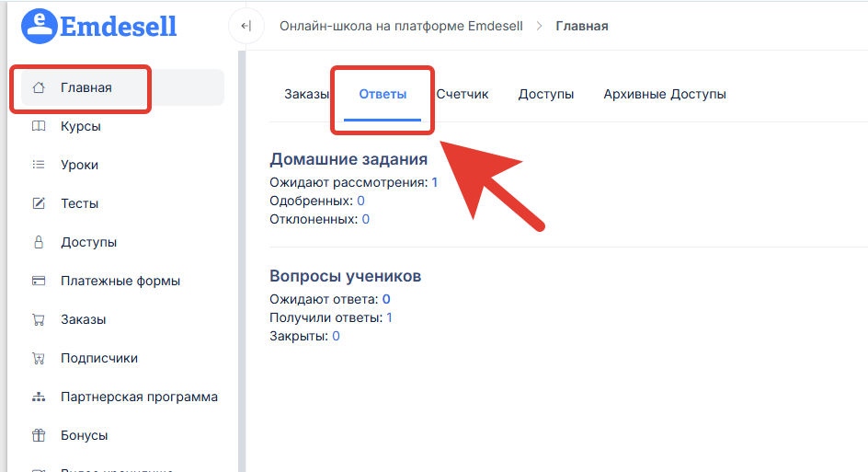The width and height of the screenshot is (868, 472).
Task: Open the Счетчик tab
Action: (463, 95)
